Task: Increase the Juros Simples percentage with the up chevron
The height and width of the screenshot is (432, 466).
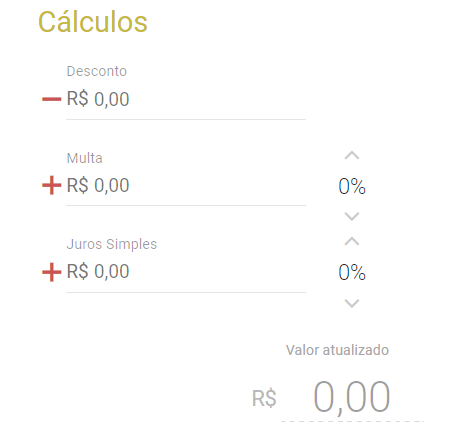Action: click(x=352, y=241)
